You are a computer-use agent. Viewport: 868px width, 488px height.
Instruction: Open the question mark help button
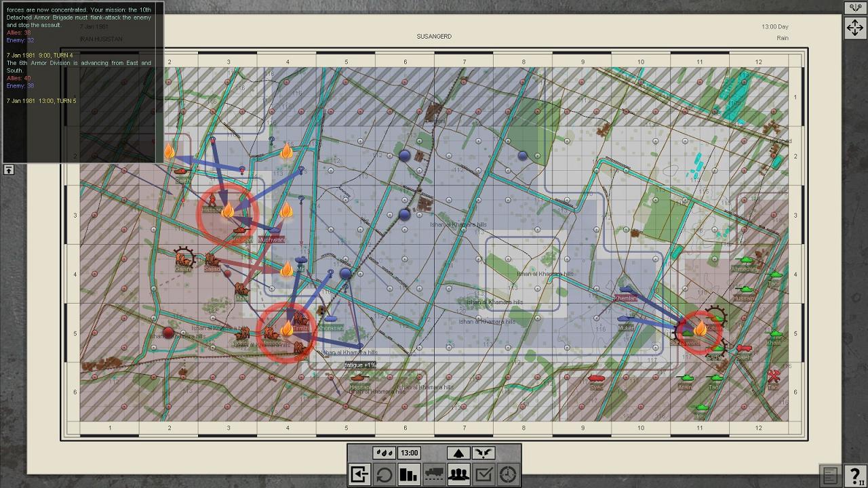855,475
